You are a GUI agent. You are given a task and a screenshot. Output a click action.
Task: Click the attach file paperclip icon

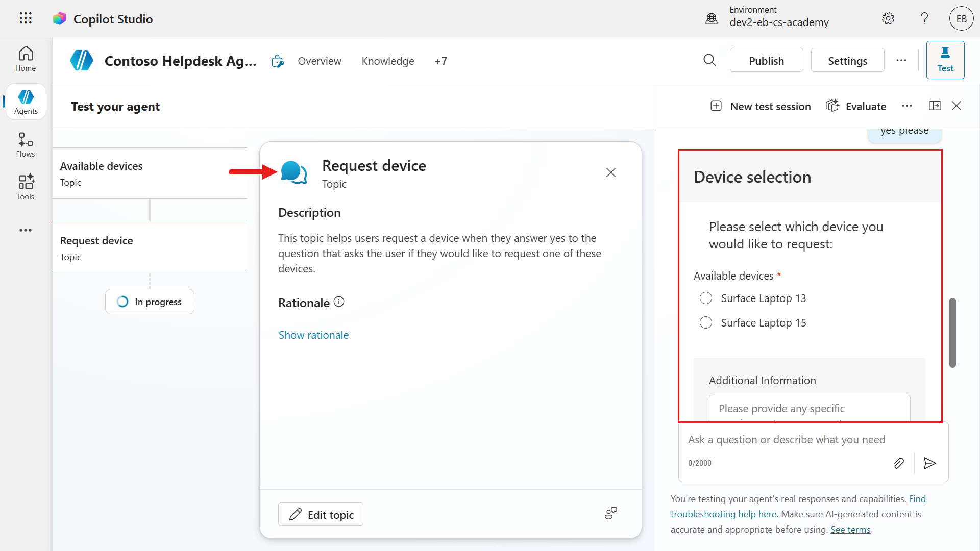[x=899, y=463]
